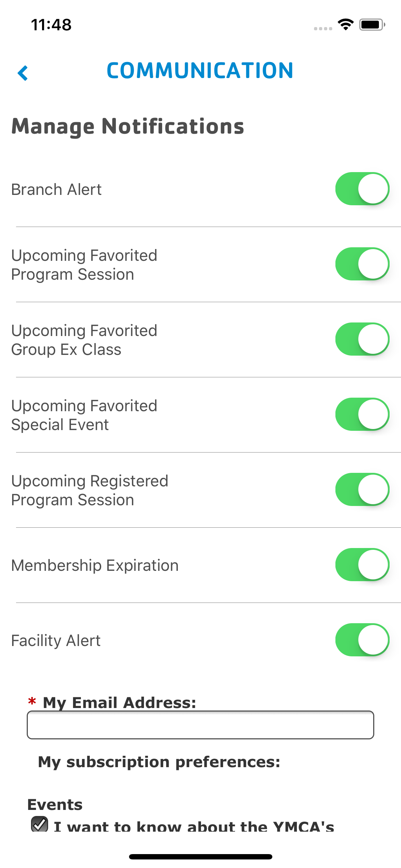401x868 pixels.
Task: Tap the battery status icon
Action: 372,25
